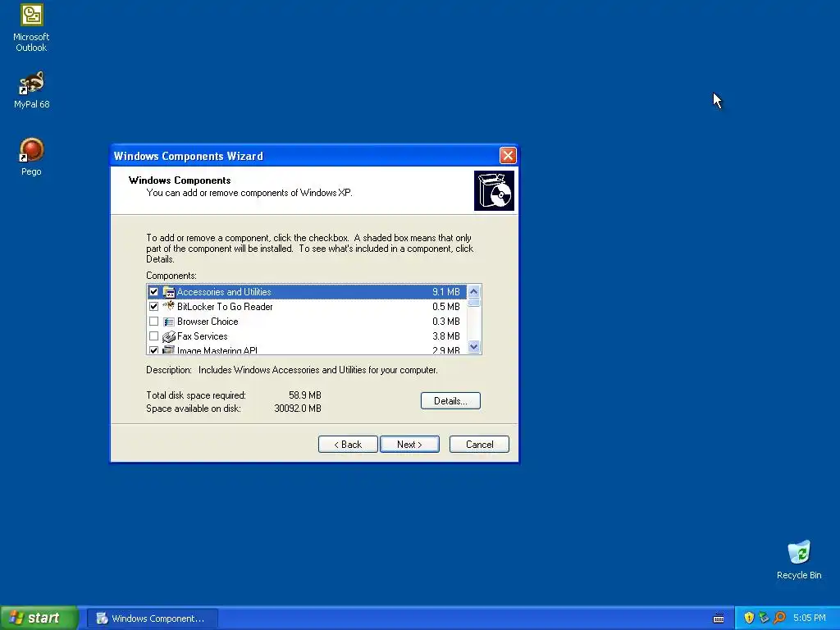Open the Start menu
Screen dimensions: 840x630
[39, 618]
